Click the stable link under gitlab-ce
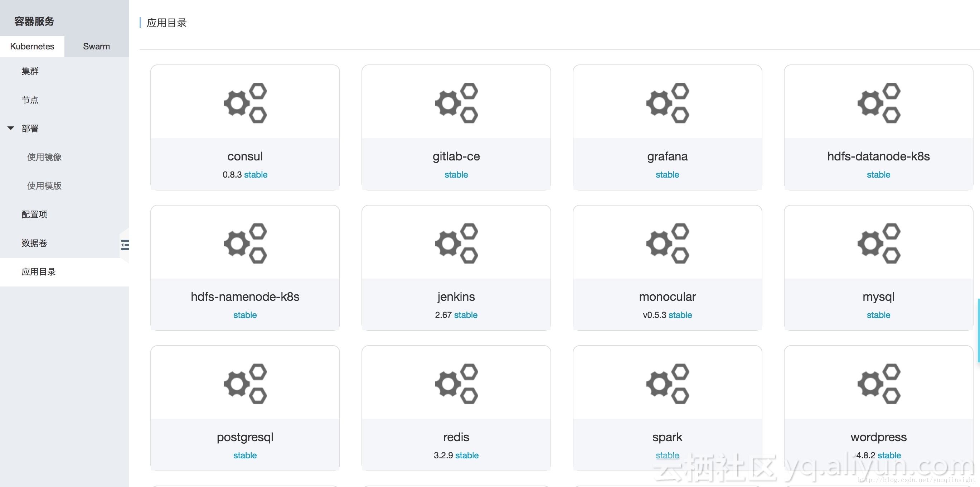980x487 pixels. coord(456,175)
